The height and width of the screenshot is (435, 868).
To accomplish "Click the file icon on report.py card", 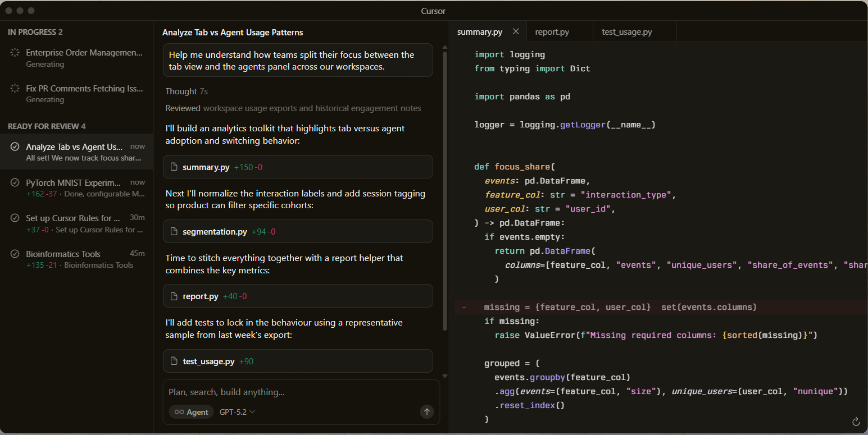I will 174,296.
